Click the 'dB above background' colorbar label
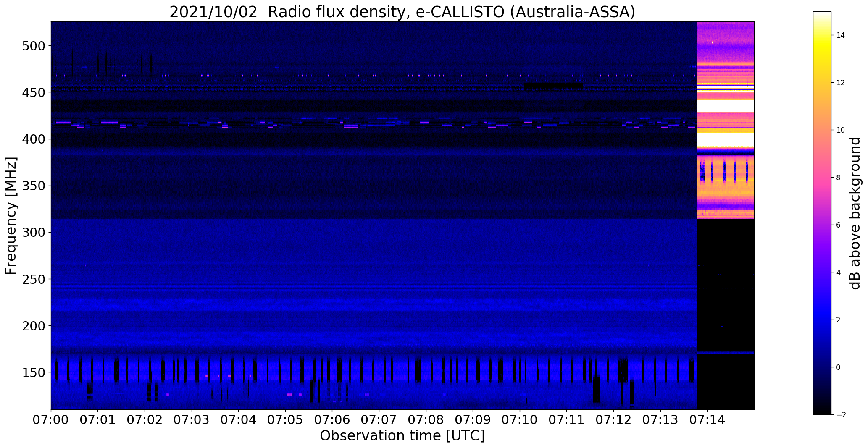The height and width of the screenshot is (448, 868). [855, 213]
